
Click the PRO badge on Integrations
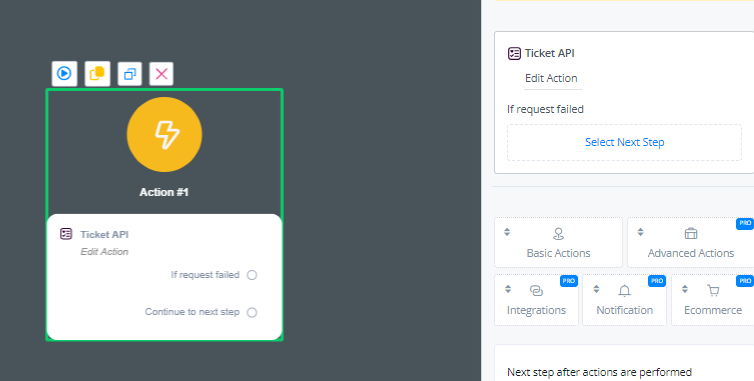[x=569, y=280]
